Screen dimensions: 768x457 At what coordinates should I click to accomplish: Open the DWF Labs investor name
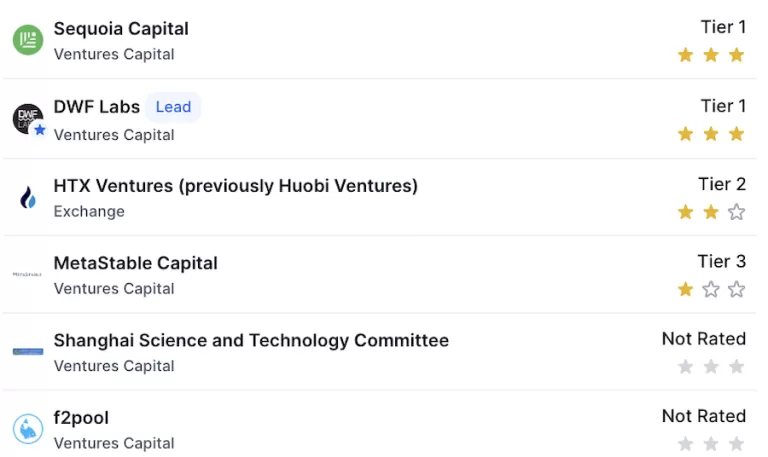click(x=96, y=107)
